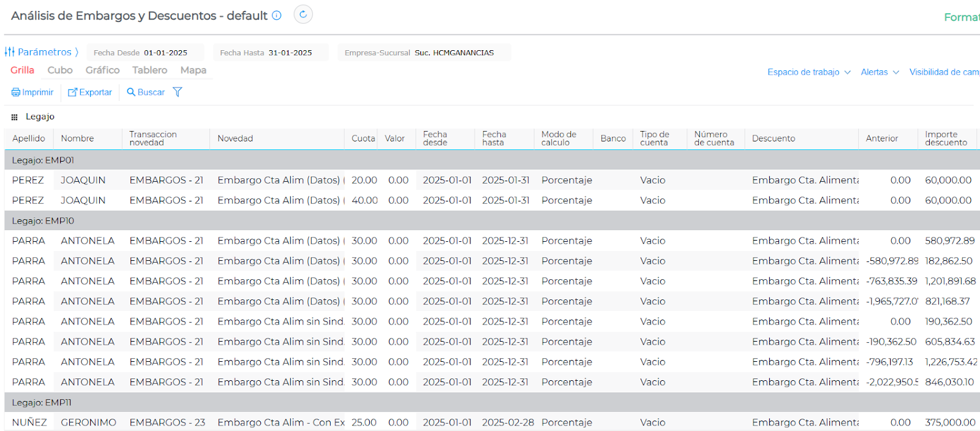The height and width of the screenshot is (431, 980).
Task: Click the grid icon beside Legajo
Action: 15,117
